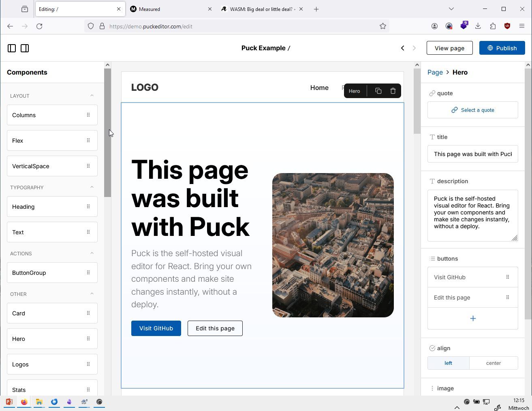Toggle the left sidebar panel

point(12,48)
